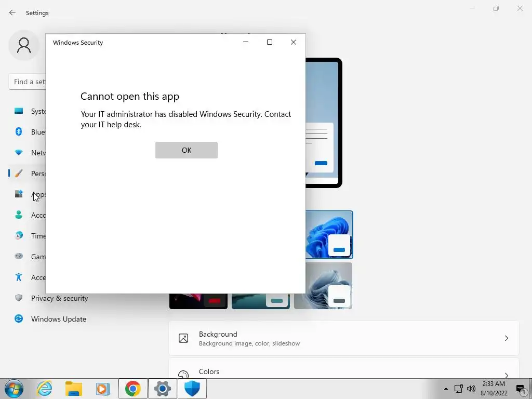The height and width of the screenshot is (399, 532).
Task: Focus the Find a setting search box
Action: 27,82
